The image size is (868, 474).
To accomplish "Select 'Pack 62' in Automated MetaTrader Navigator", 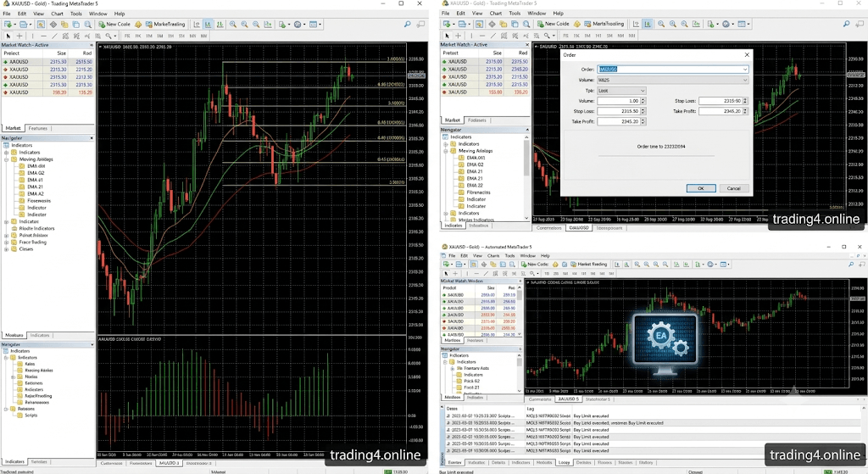I will click(468, 381).
